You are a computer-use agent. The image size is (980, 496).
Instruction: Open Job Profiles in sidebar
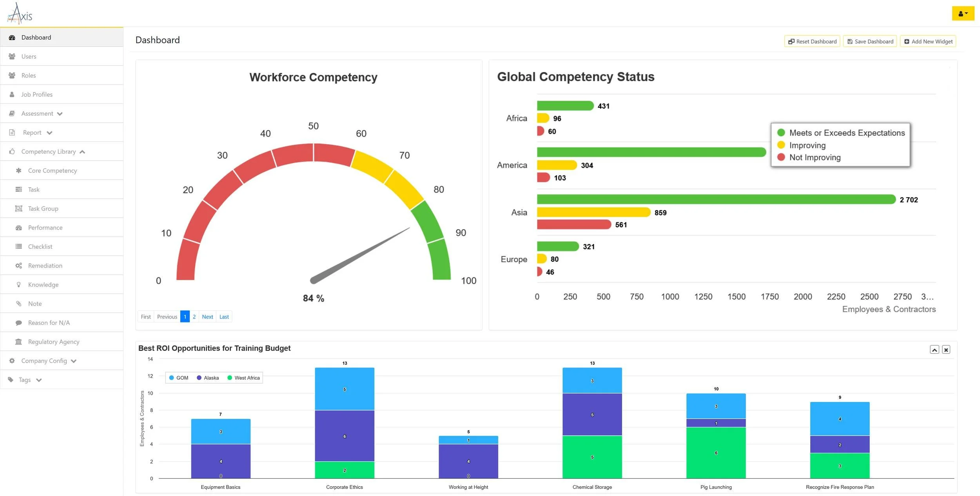(36, 94)
